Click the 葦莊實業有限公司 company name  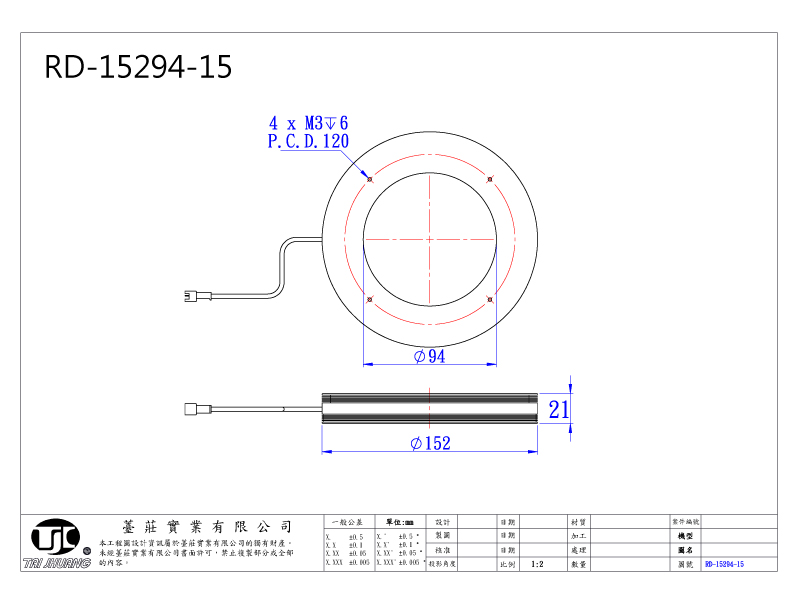click(x=205, y=526)
